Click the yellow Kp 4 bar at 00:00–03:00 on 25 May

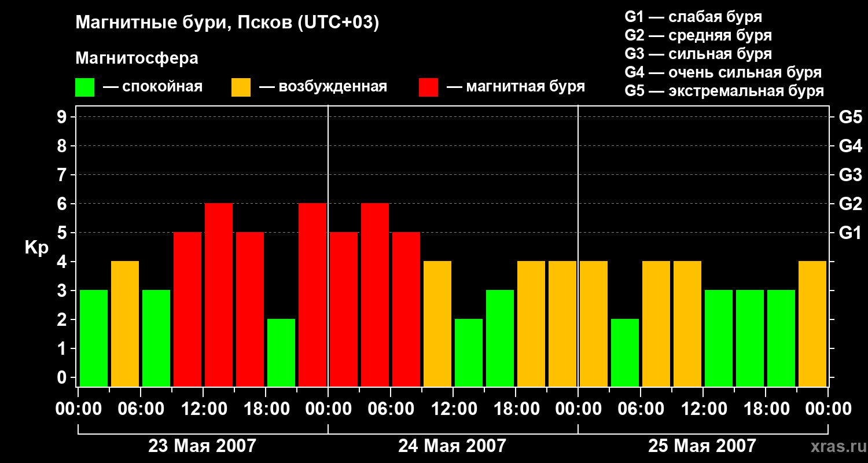(594, 324)
